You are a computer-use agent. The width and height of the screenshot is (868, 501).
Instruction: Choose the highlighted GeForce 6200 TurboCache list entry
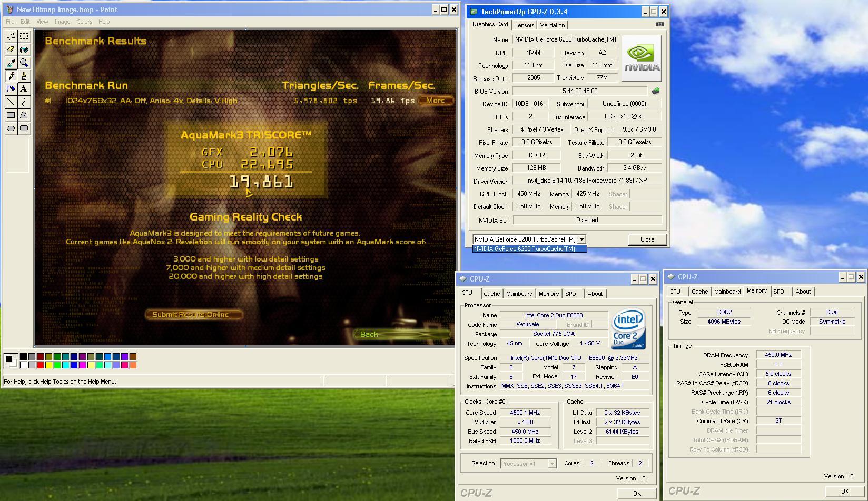tap(529, 249)
